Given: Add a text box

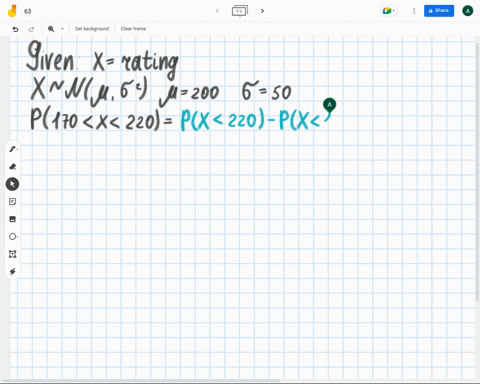Looking at the screenshot, I should pyautogui.click(x=12, y=254).
